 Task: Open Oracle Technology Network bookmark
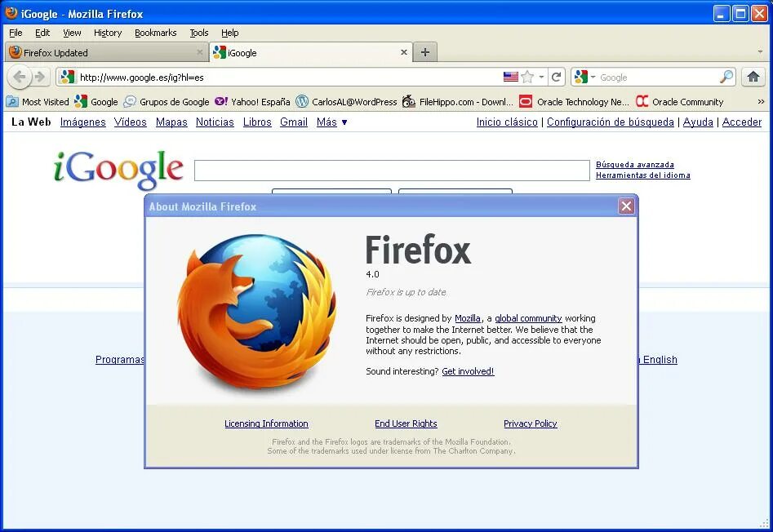pos(575,102)
